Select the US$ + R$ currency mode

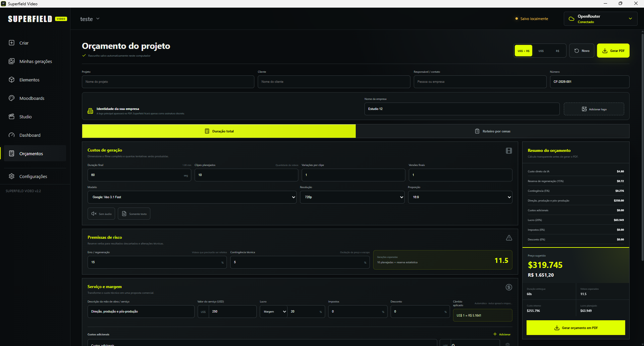[524, 51]
